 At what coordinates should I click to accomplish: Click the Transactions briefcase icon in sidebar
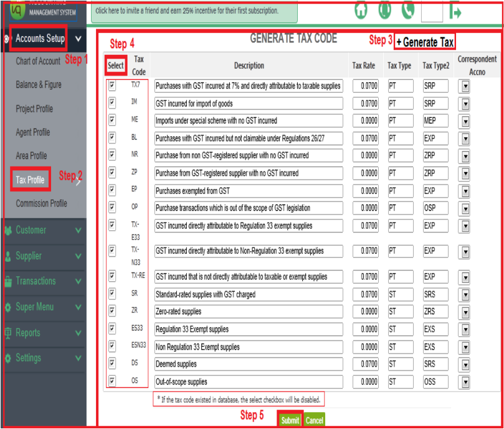(x=8, y=282)
